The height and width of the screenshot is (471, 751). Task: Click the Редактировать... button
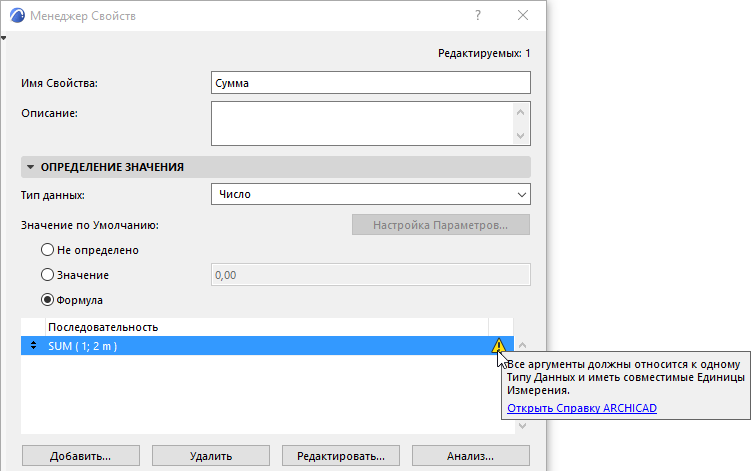tap(341, 456)
